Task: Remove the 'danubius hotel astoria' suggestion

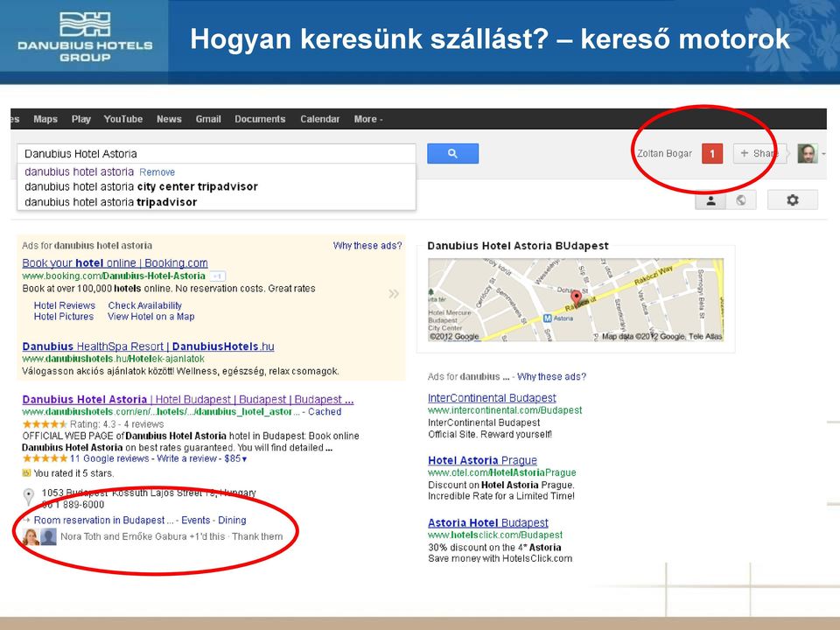Action: pyautogui.click(x=157, y=172)
